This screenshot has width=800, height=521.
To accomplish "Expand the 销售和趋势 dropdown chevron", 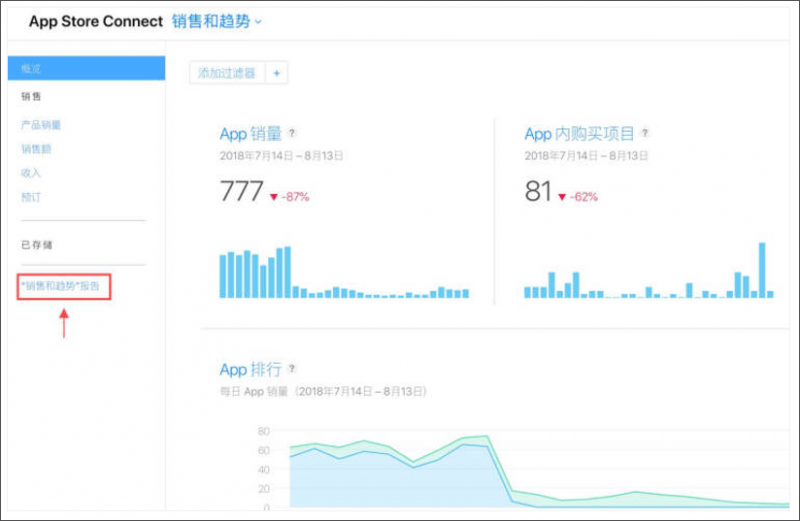I will (258, 22).
